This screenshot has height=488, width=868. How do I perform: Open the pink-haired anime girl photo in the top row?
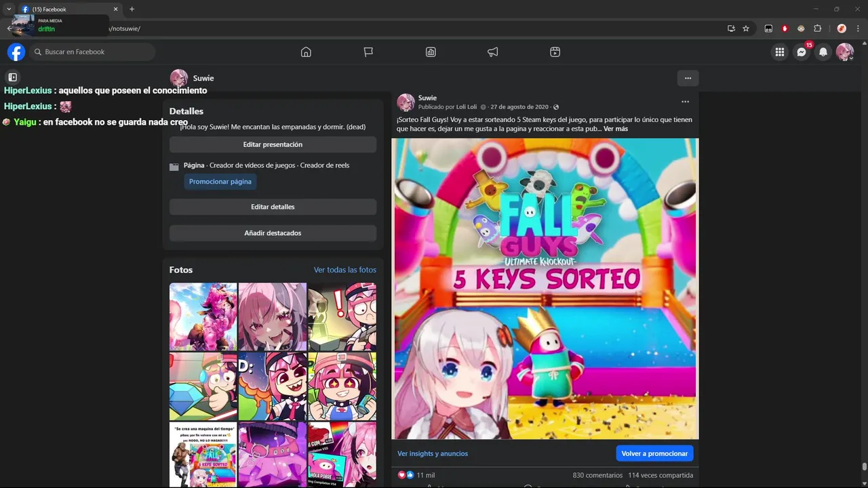(272, 317)
